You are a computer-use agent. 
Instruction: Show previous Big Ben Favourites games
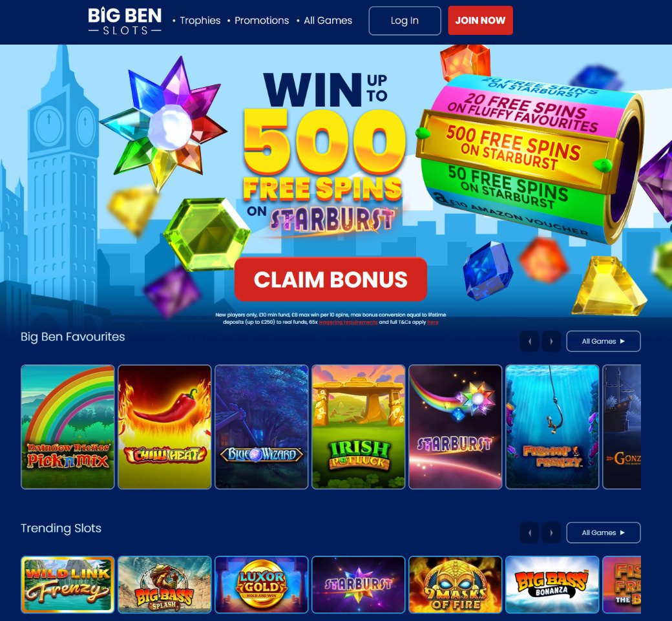pos(530,341)
